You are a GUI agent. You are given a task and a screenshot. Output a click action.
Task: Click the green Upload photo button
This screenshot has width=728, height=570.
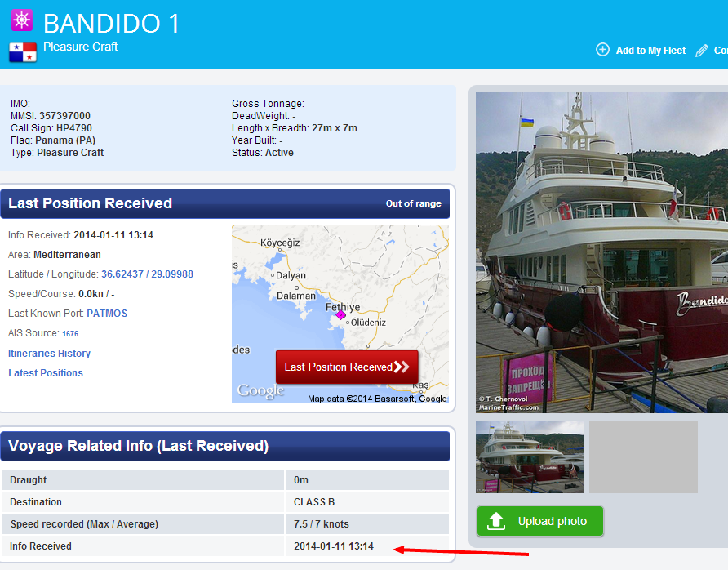point(540,521)
